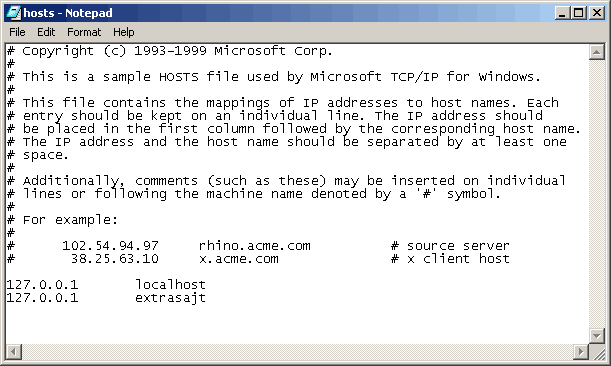This screenshot has height=366, width=611.
Task: Open the Help menu
Action: pyautogui.click(x=124, y=32)
